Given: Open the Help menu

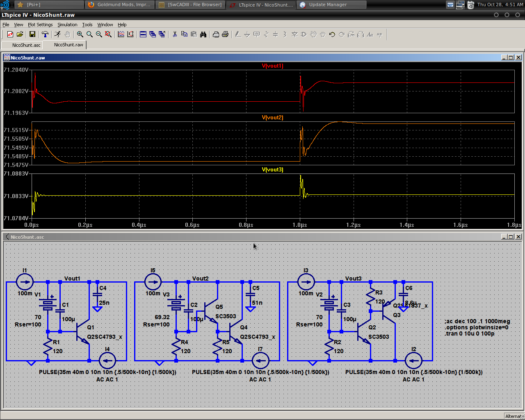Looking at the screenshot, I should (122, 25).
